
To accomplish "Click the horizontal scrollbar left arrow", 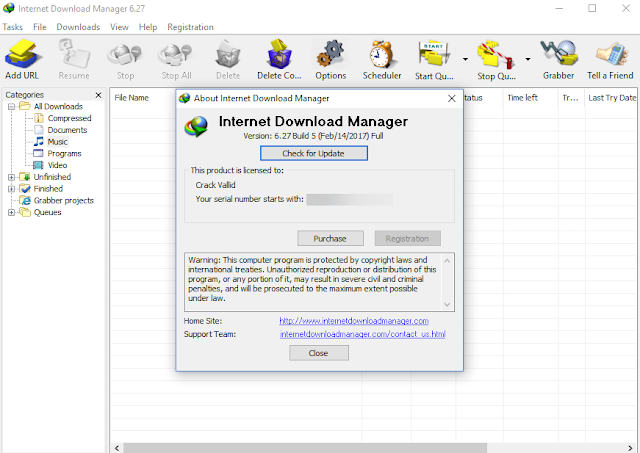I will point(117,448).
